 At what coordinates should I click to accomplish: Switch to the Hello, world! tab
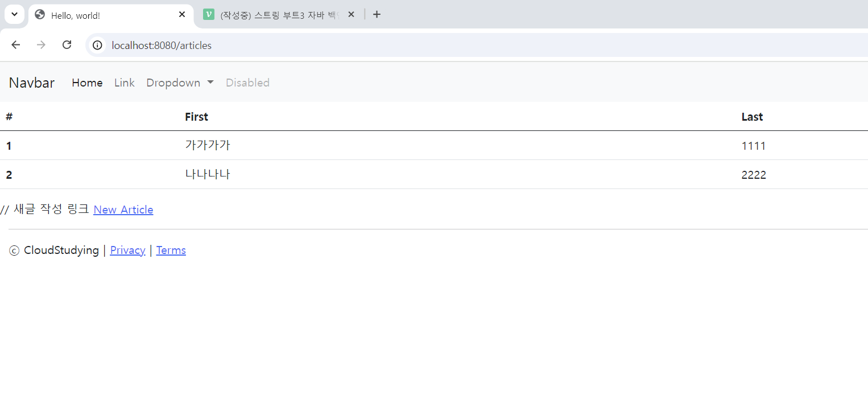pyautogui.click(x=111, y=15)
